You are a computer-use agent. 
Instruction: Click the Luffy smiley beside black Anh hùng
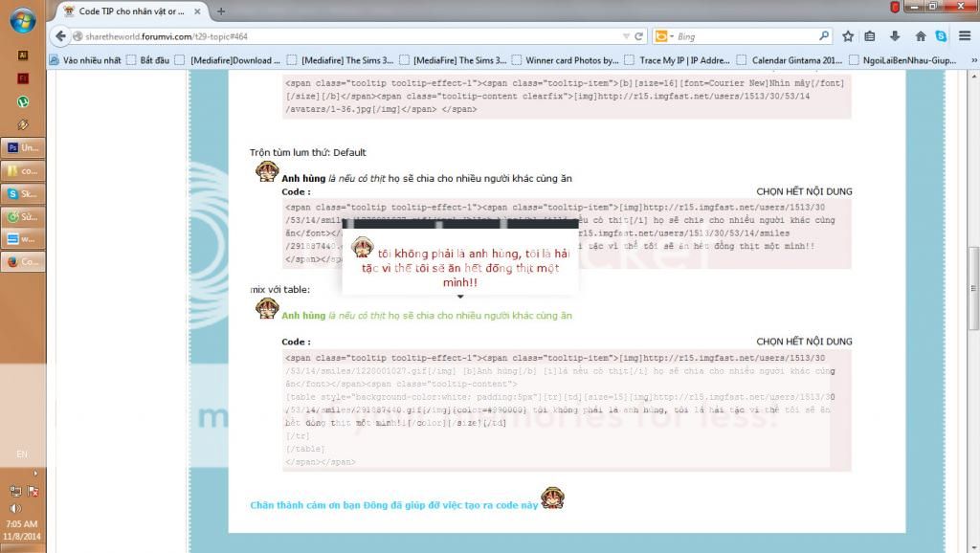[267, 171]
